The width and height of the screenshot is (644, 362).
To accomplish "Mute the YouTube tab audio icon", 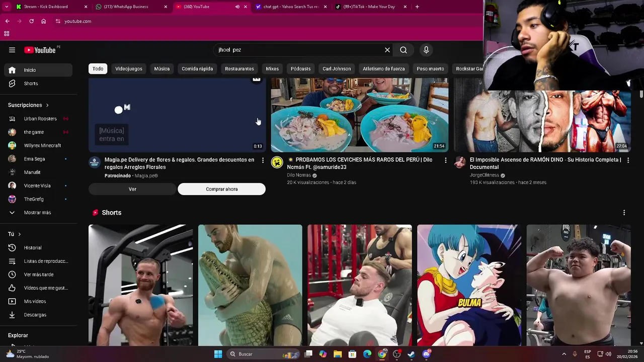I will pyautogui.click(x=237, y=7).
